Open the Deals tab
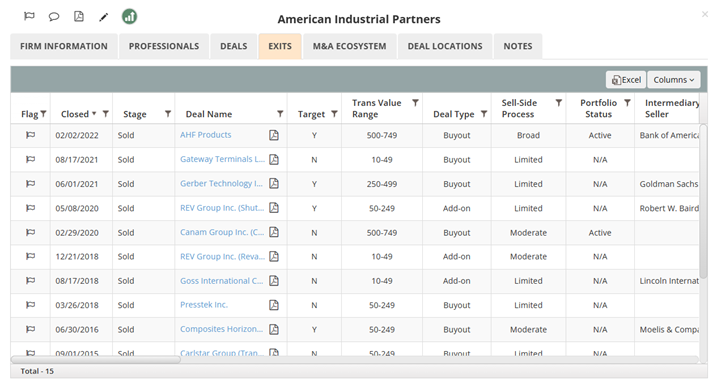This screenshot has height=380, width=717. coord(234,46)
